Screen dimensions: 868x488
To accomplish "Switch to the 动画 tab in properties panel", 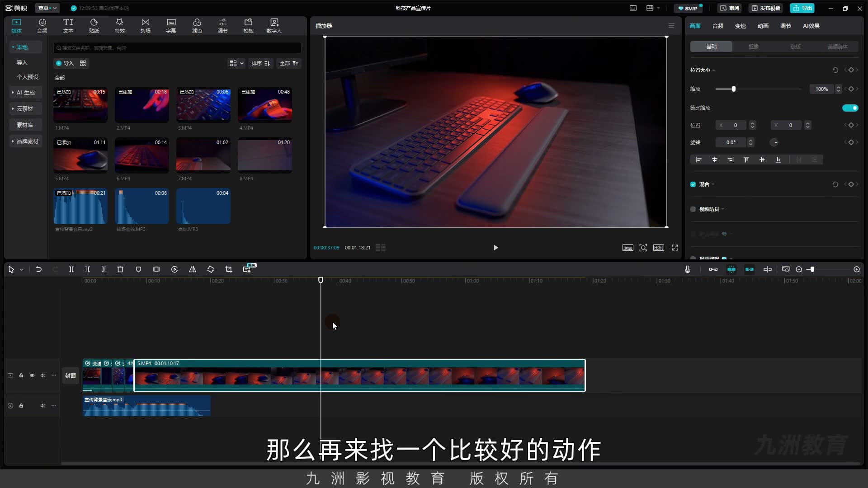I will pos(763,26).
